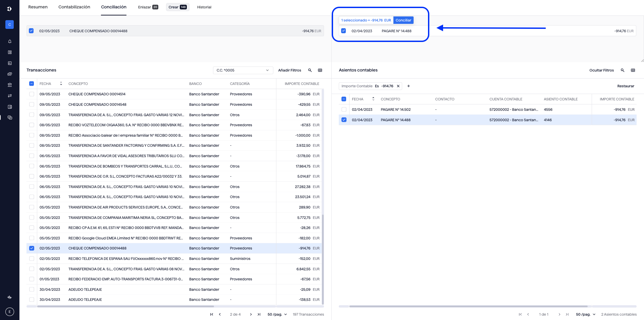
Task: Click the app logo in the sidebar
Action: (9, 9)
